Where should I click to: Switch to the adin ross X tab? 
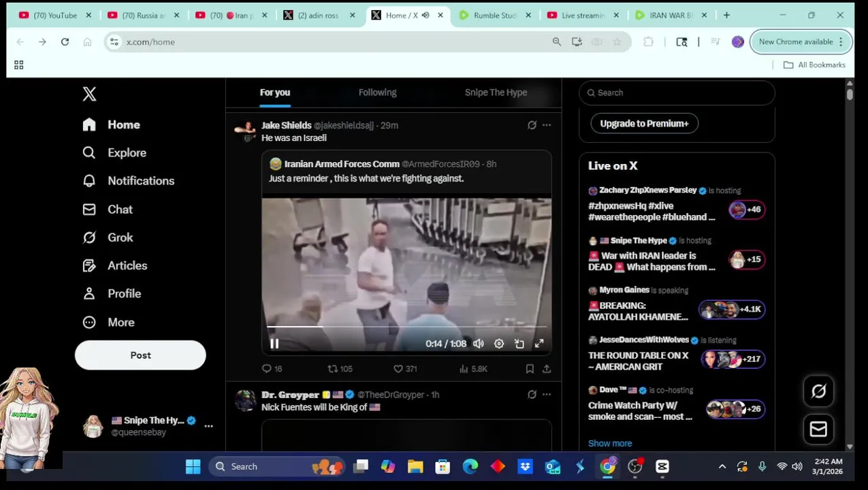(319, 15)
